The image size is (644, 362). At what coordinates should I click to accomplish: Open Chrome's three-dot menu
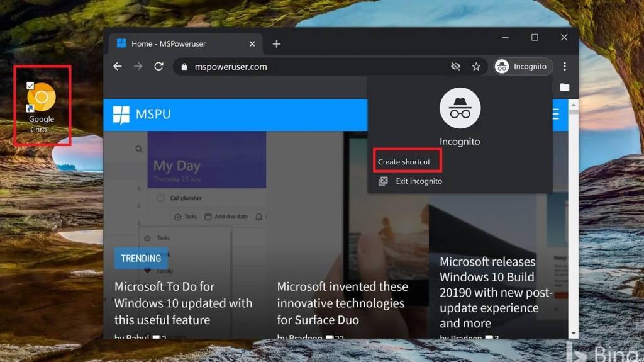[x=565, y=66]
